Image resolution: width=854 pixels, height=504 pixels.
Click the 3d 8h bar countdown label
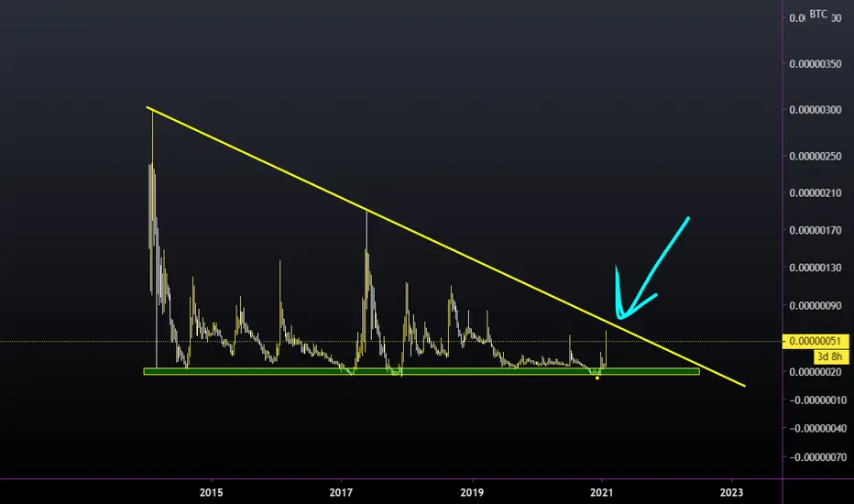pyautogui.click(x=831, y=356)
